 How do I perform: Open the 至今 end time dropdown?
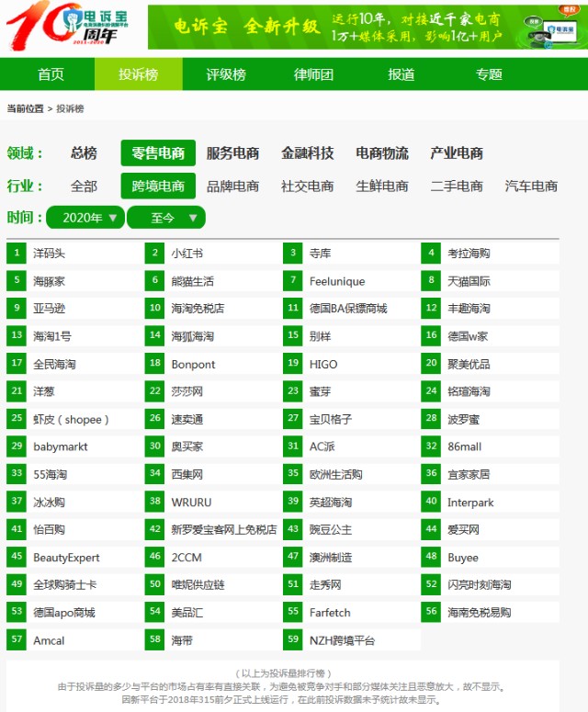tap(166, 218)
